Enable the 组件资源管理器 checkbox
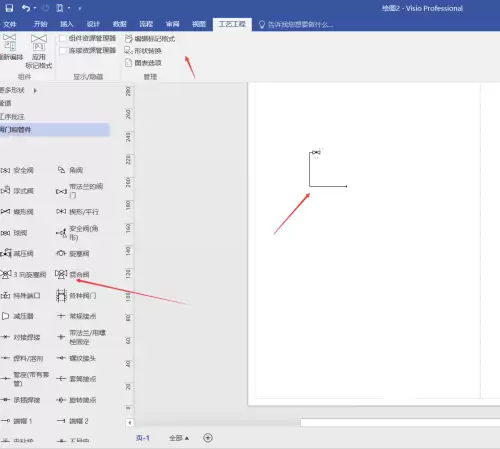 click(62, 38)
